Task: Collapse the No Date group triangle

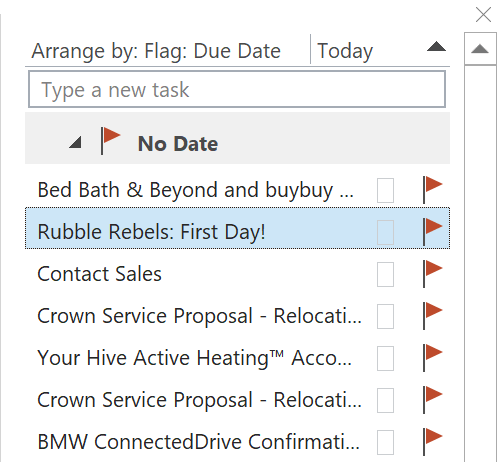Action: click(76, 142)
